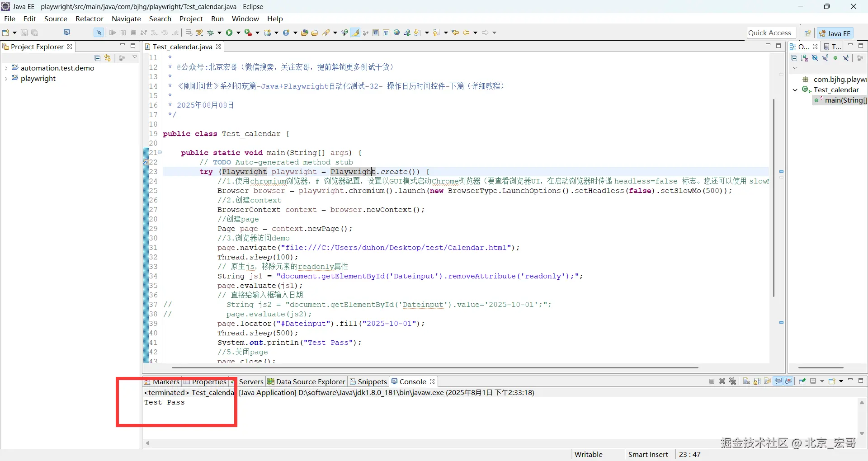Toggle Hide Non-Public Members in Outline
The image size is (868, 461).
tap(835, 58)
